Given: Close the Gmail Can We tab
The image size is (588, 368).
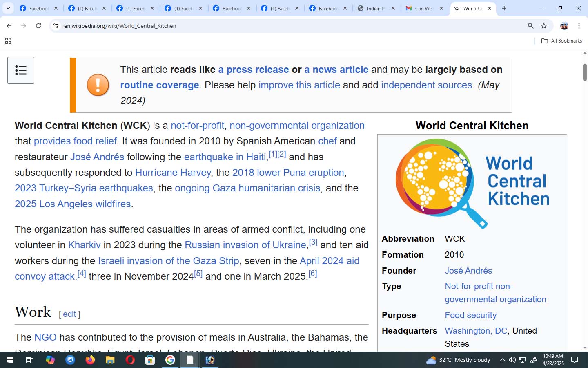Looking at the screenshot, I should [441, 8].
